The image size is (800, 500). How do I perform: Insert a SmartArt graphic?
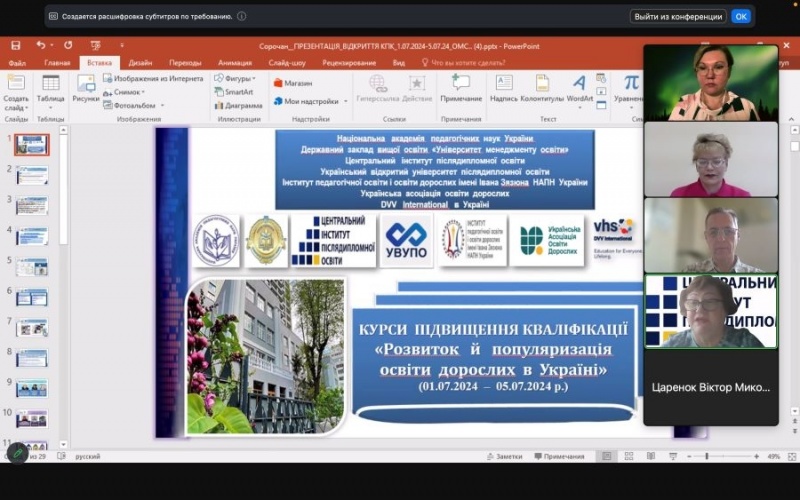pyautogui.click(x=232, y=91)
